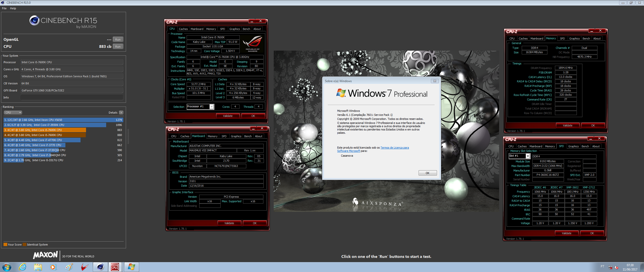Viewport: 644px width, 272px height.
Task: Click Validate in the CPU-Z processor window
Action: coord(228,116)
